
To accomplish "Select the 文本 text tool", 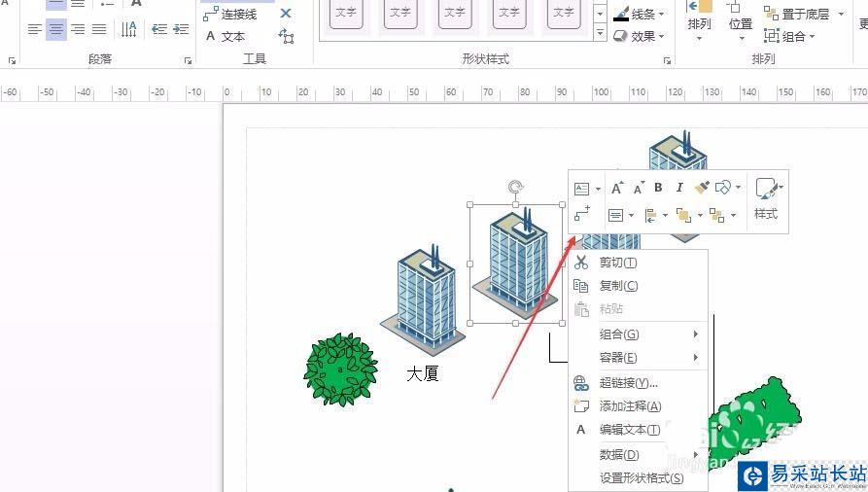I will point(226,37).
